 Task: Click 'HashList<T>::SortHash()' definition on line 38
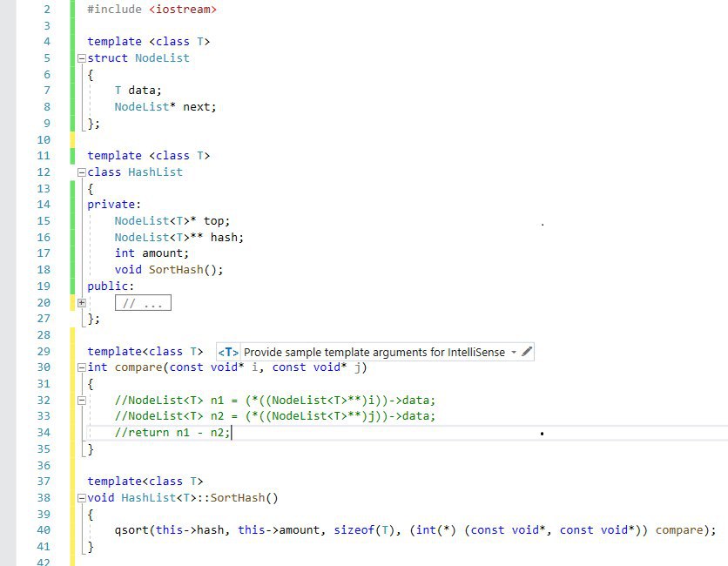(x=199, y=498)
